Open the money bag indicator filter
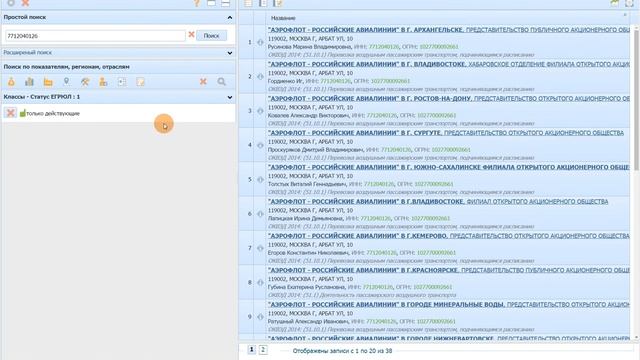 coord(11,82)
